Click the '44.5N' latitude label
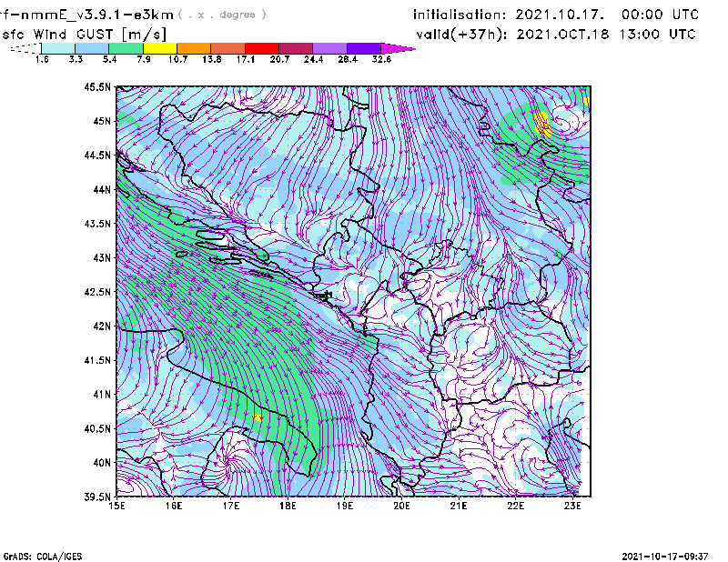The image size is (728, 562). tap(97, 155)
